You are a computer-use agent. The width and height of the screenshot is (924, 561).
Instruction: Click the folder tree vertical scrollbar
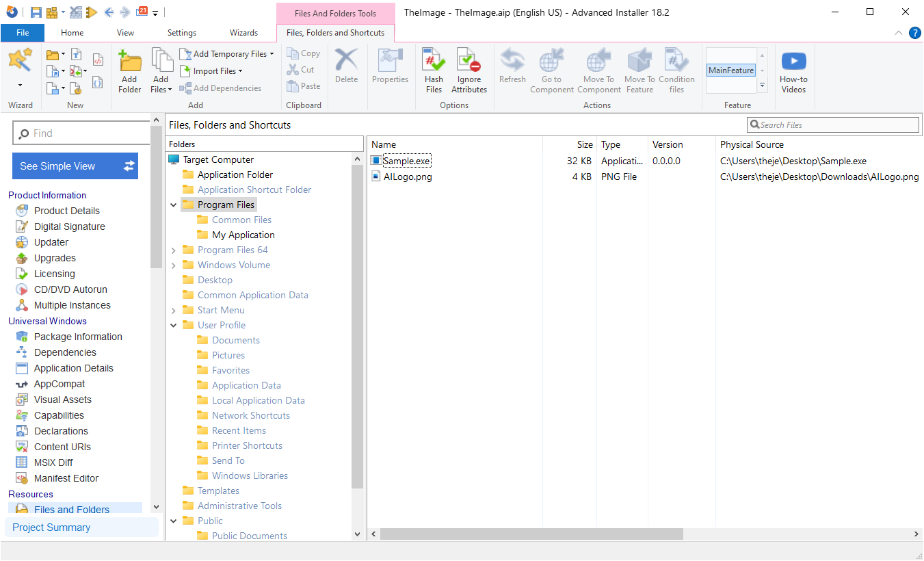(x=357, y=325)
